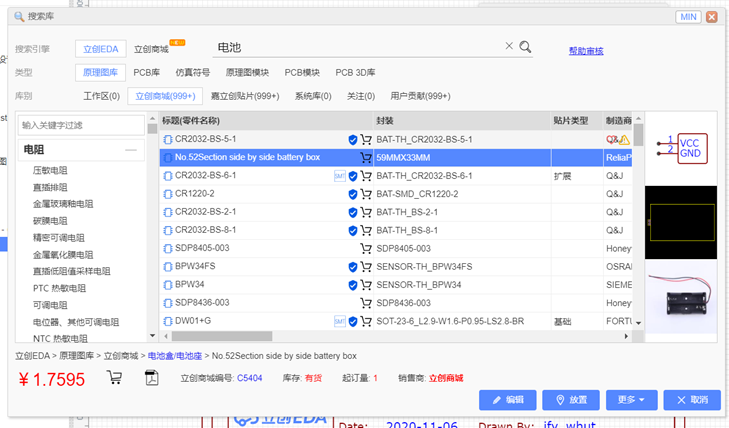
Task: Click the cart icon in the CR2032-BS-5-1 row
Action: pos(366,139)
